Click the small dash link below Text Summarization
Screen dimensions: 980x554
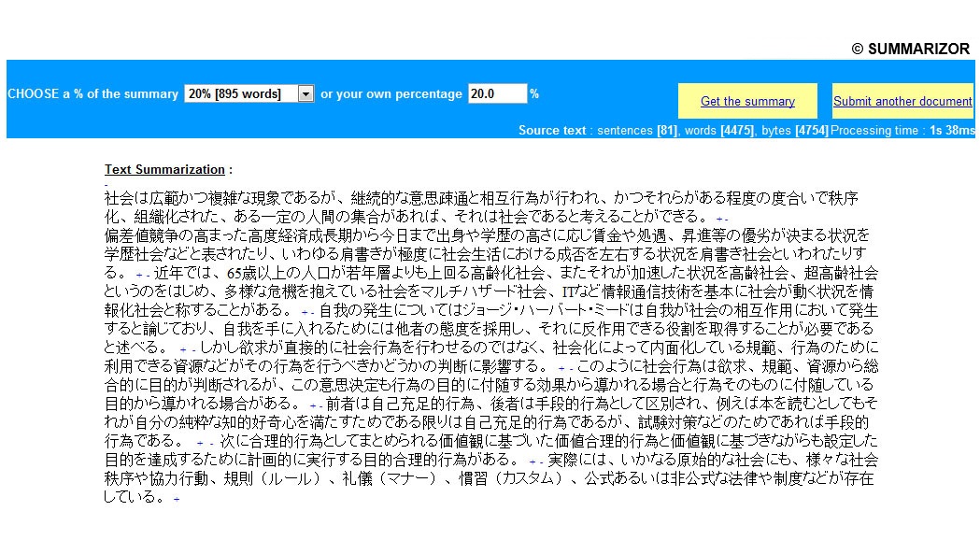[x=107, y=185]
